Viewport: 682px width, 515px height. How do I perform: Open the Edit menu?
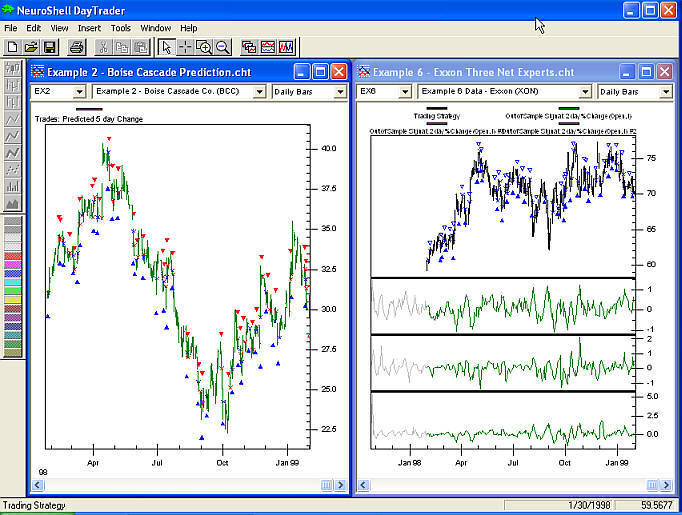33,28
